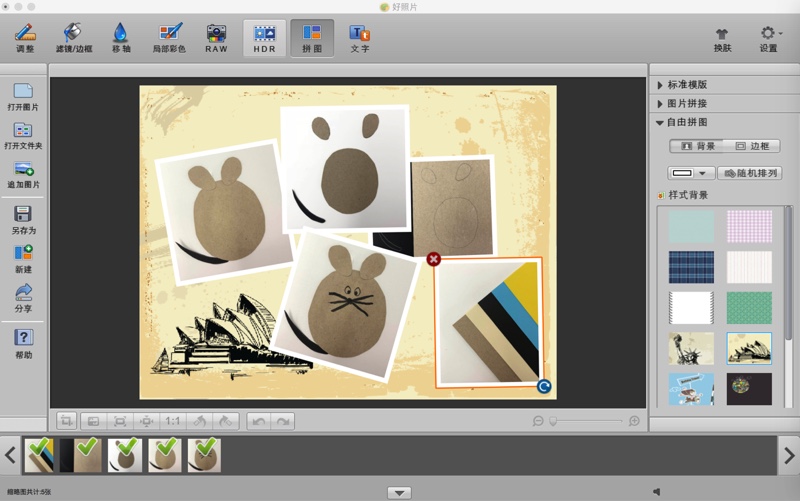
Task: Choose the pink gingham background
Action: pyautogui.click(x=749, y=227)
